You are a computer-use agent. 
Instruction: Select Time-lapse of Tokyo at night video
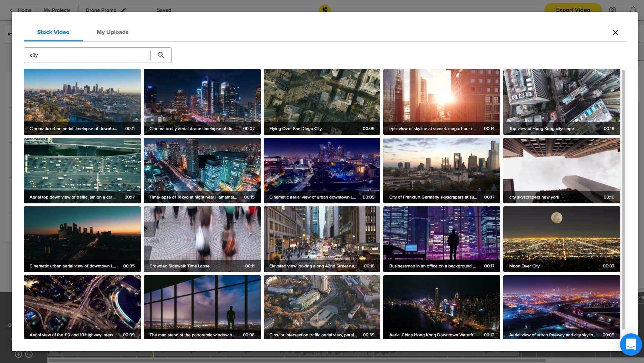point(202,170)
